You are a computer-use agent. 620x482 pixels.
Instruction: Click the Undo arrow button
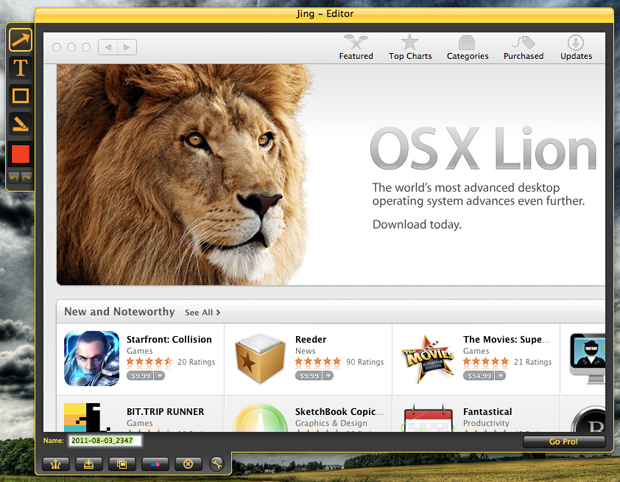(x=14, y=177)
